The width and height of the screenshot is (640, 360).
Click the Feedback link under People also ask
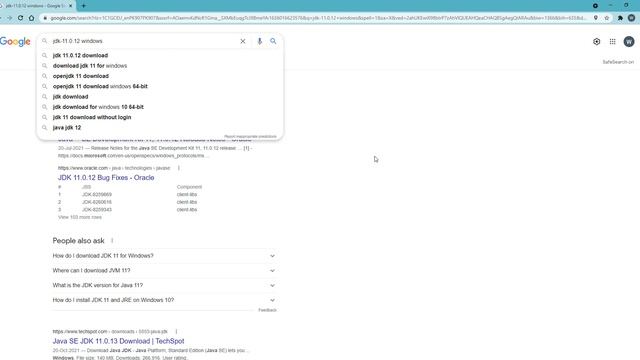click(267, 310)
